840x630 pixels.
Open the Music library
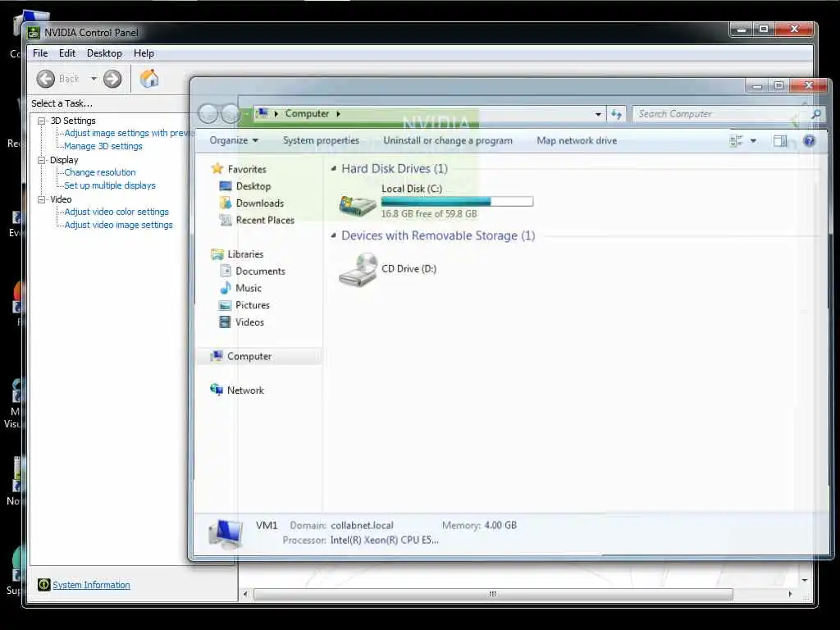coord(249,288)
